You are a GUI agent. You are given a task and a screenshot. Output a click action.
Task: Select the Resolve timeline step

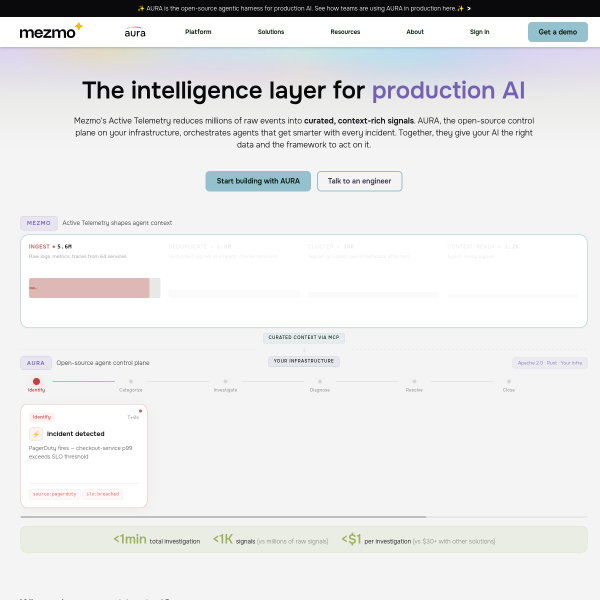414,386
